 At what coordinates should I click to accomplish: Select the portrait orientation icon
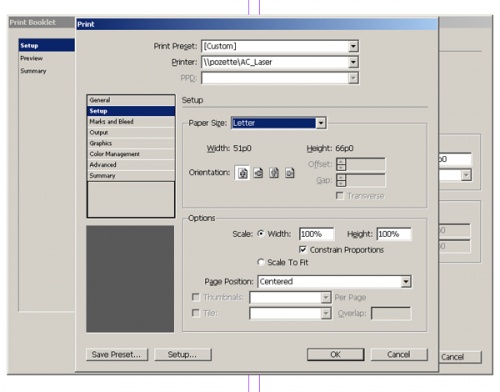243,173
